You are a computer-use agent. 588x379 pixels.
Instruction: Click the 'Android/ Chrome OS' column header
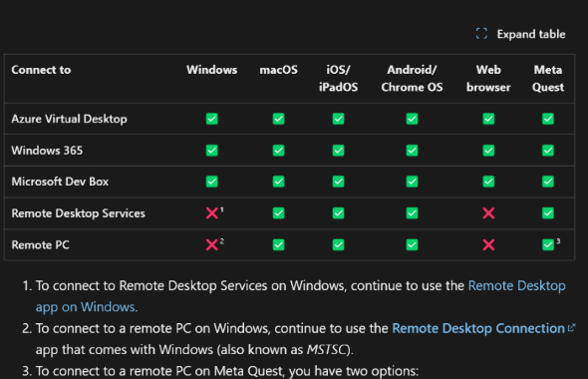coord(412,79)
